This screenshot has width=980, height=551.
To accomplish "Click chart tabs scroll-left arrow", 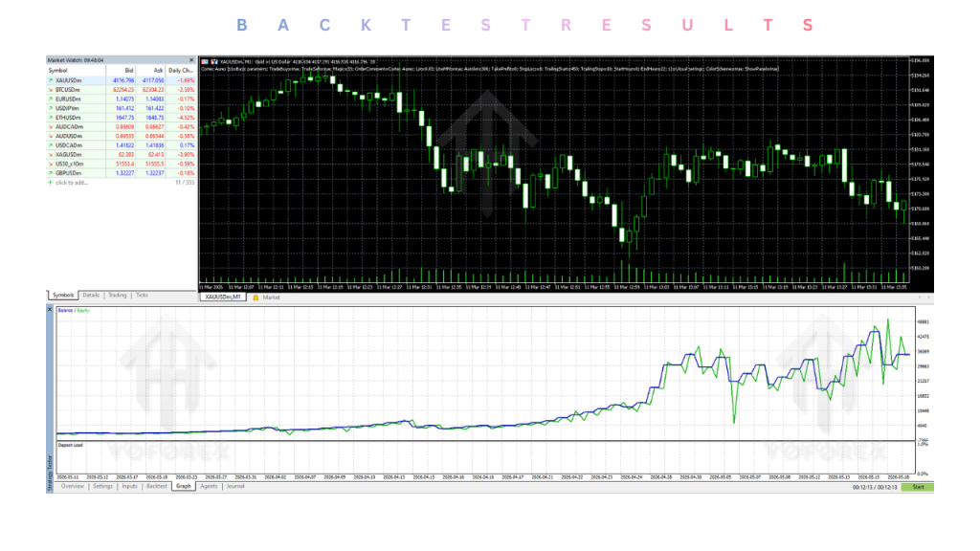I will pyautogui.click(x=920, y=298).
